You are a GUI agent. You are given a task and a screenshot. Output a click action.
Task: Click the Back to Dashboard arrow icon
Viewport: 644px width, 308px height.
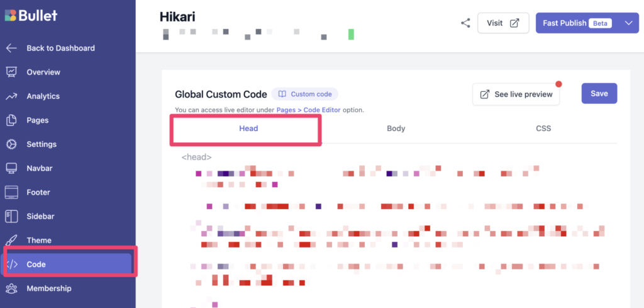(11, 48)
